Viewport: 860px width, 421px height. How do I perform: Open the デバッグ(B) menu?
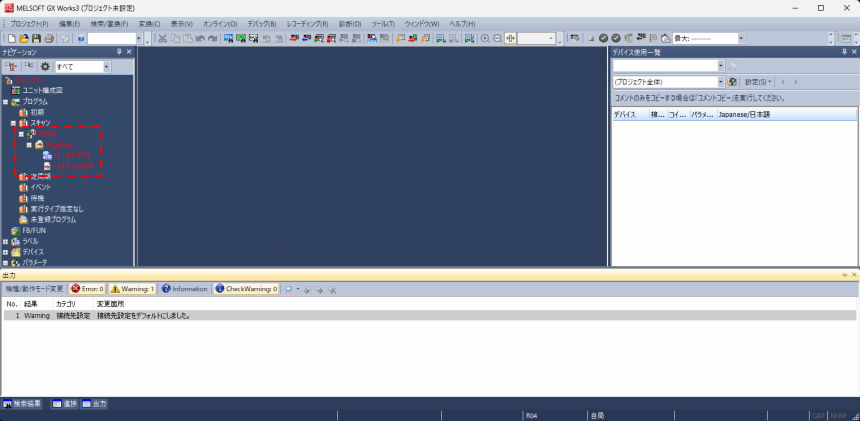tap(261, 23)
